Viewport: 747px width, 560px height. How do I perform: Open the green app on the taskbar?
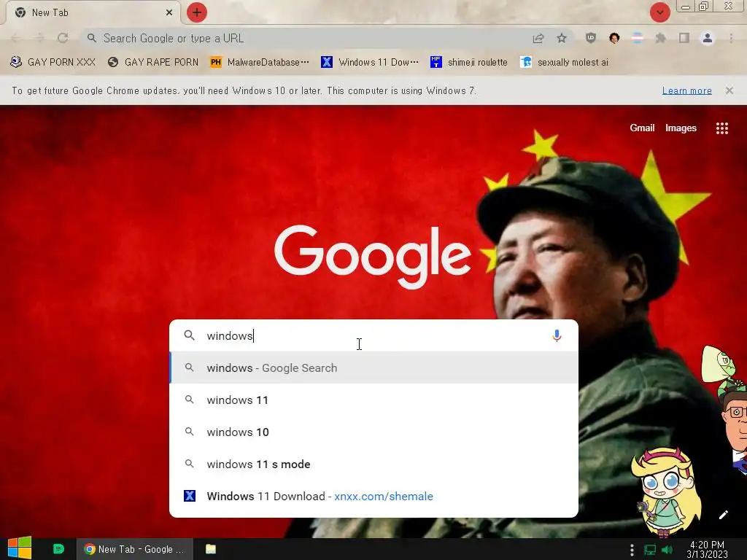(58, 549)
